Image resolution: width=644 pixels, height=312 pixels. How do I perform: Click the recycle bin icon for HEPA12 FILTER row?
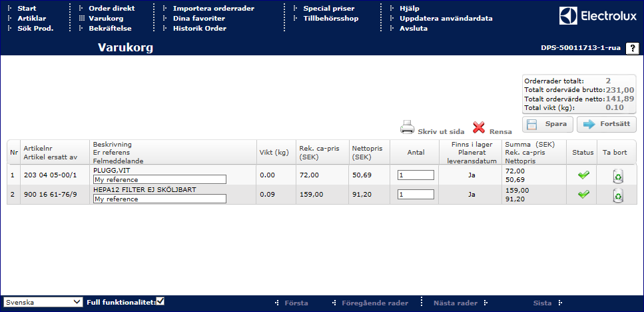click(x=618, y=195)
